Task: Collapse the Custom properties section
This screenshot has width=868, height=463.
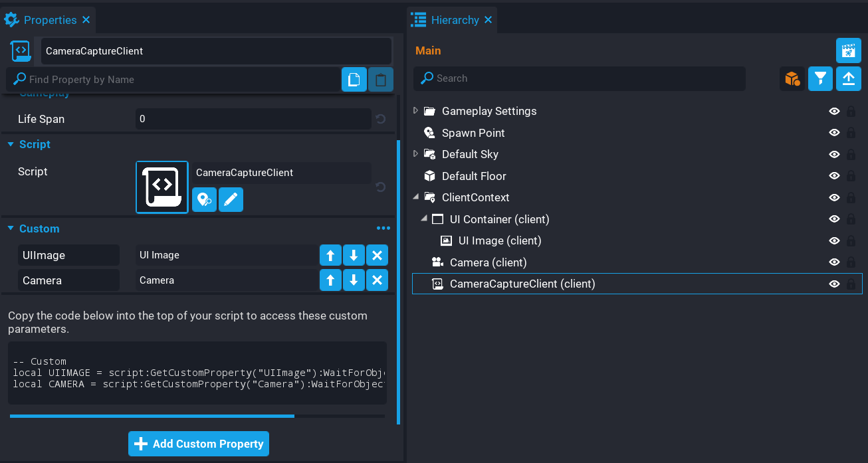Action: [11, 229]
